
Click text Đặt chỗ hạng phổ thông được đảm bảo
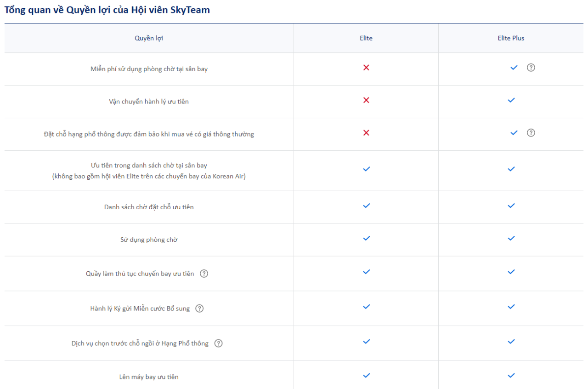click(149, 134)
